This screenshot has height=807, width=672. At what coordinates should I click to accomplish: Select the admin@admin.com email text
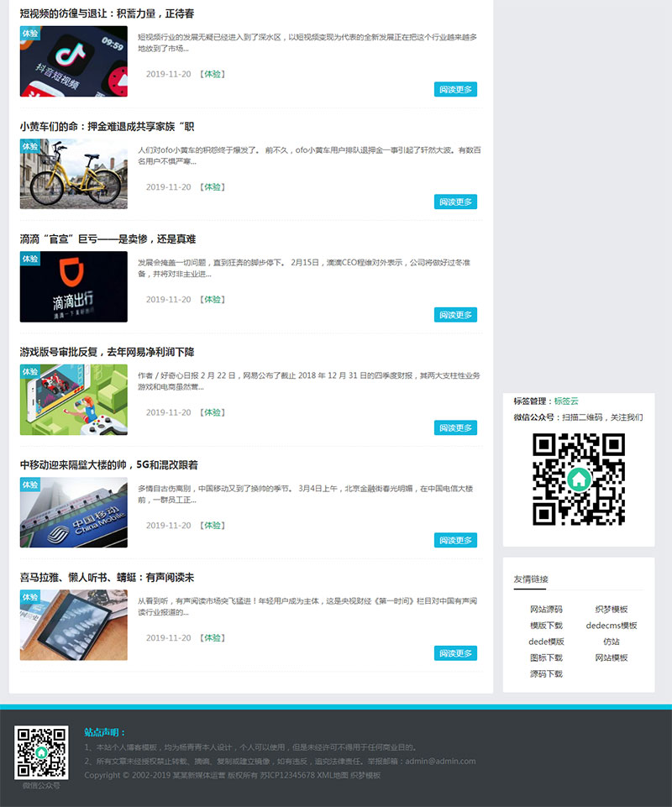[x=440, y=761]
